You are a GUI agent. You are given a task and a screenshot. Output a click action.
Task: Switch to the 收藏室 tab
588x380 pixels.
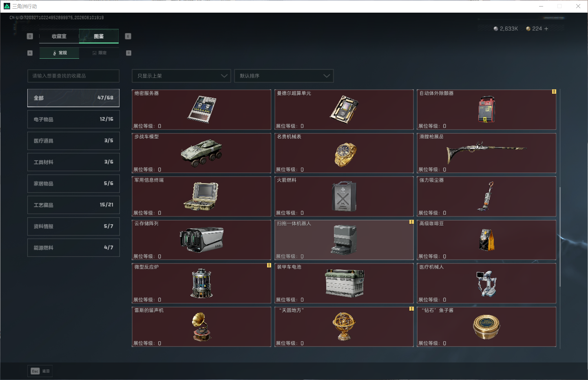[x=59, y=36]
